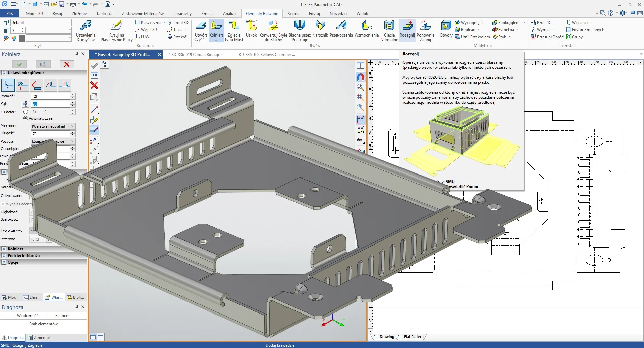Toggle the auto-hide pin on Kołnierz panel
Viewport: 644px width, 348px height.
(x=77, y=54)
